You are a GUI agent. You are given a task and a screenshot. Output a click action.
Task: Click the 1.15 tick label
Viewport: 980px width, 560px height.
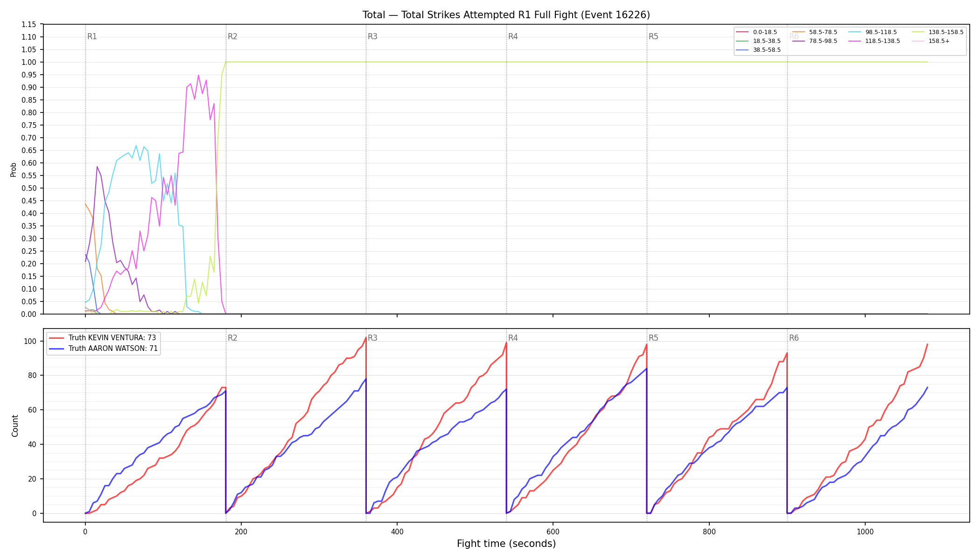(x=29, y=24)
